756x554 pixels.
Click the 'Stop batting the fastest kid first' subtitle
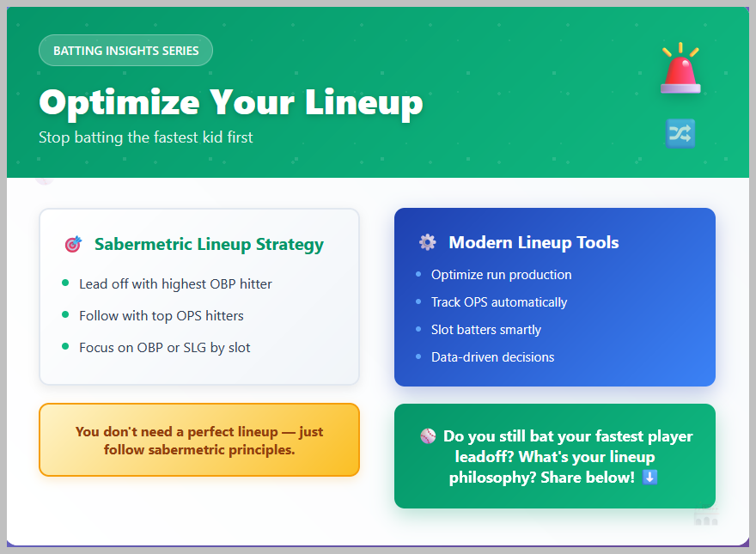146,137
